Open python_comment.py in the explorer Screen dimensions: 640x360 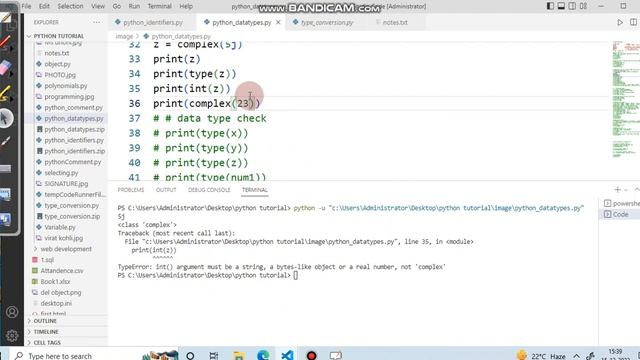click(x=73, y=108)
